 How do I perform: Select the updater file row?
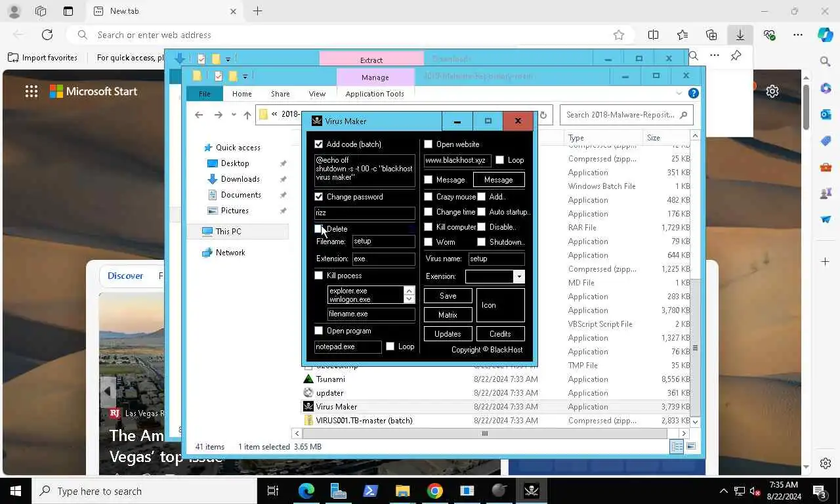(495, 393)
